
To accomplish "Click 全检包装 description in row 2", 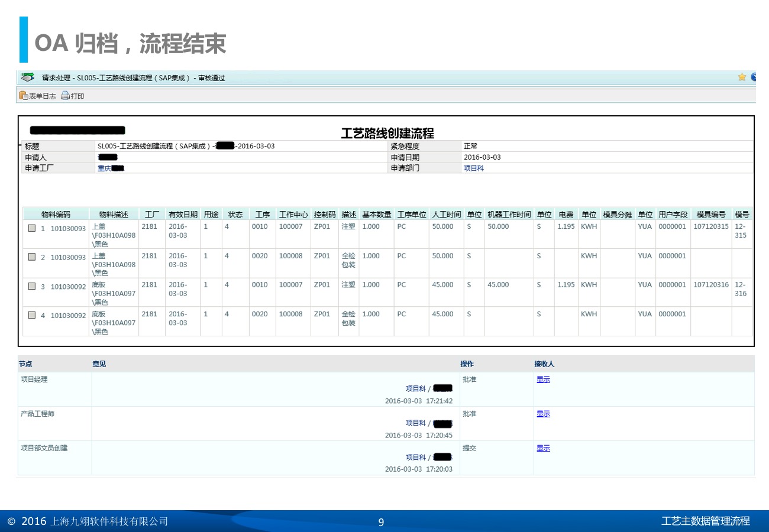I will pos(348,261).
